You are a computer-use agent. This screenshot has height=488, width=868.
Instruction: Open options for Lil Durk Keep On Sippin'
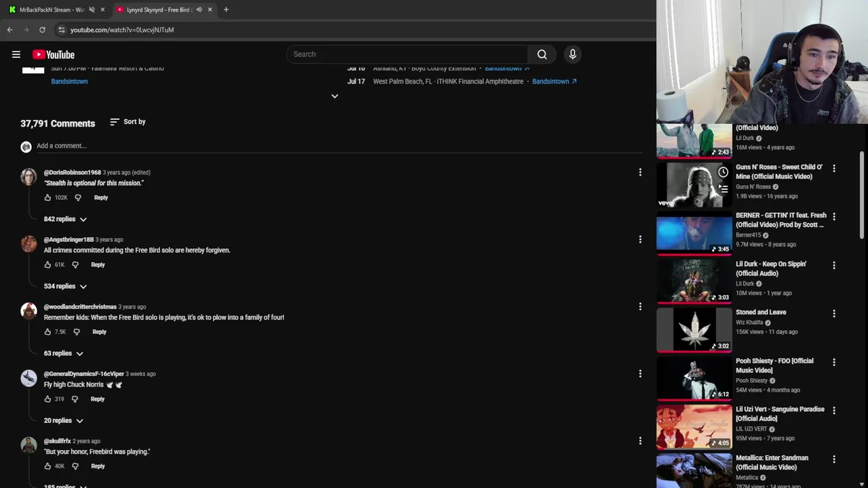pos(834,265)
